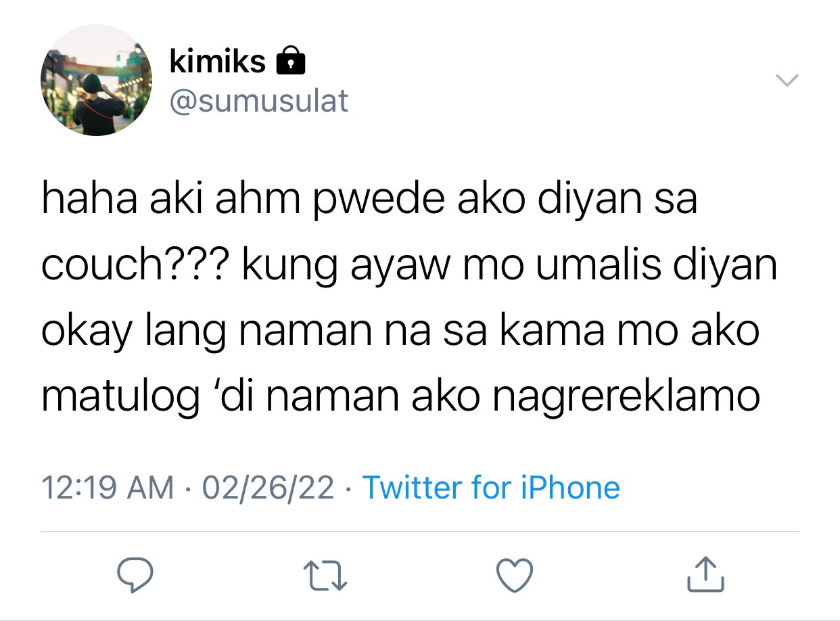840x621 pixels.
Task: Retweet this post using the arrows icon
Action: pyautogui.click(x=327, y=574)
